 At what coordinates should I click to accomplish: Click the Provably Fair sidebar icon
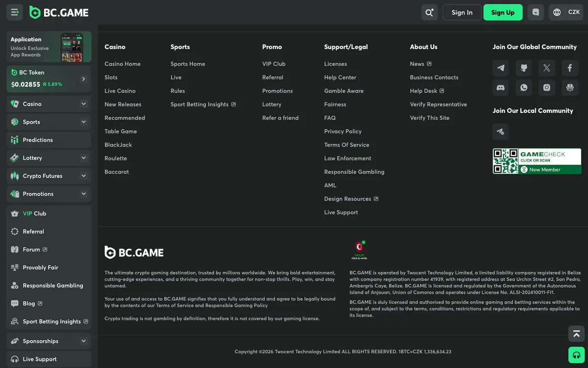tap(15, 267)
